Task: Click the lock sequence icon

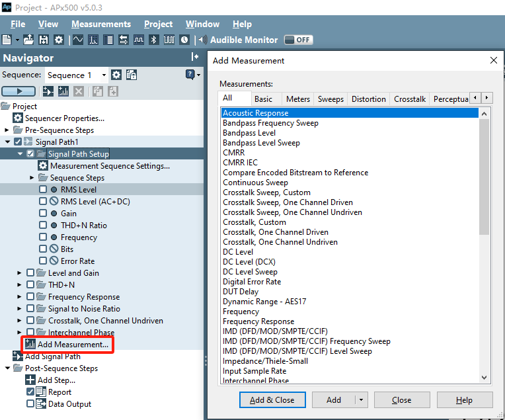Action: (132, 75)
